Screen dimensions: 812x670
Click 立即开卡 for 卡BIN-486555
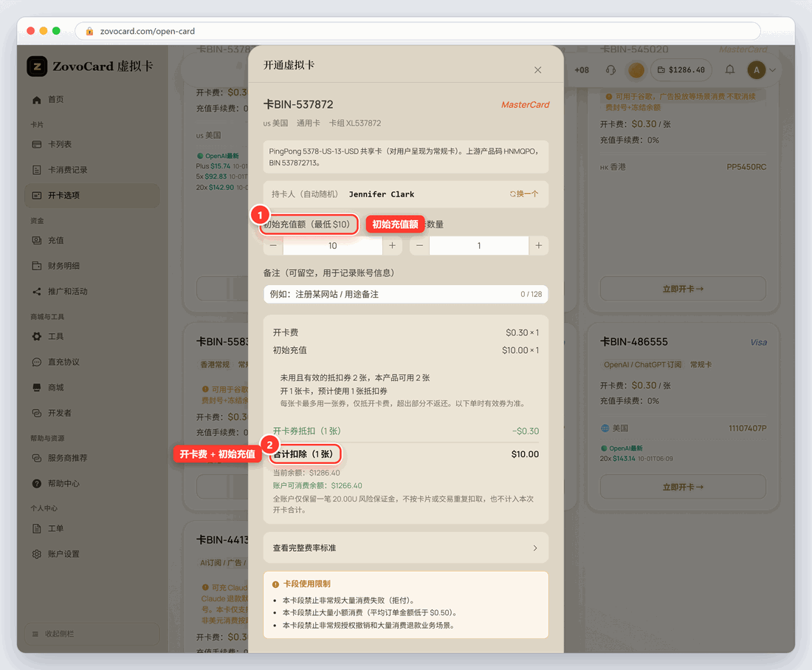(x=683, y=487)
